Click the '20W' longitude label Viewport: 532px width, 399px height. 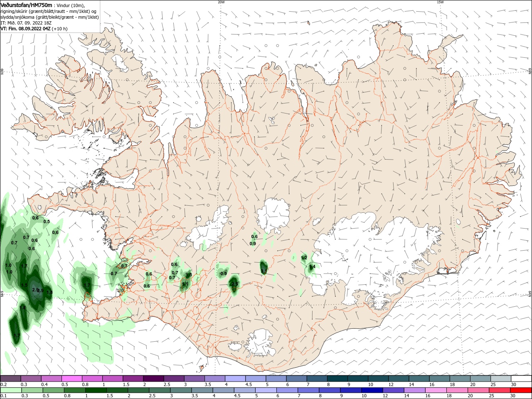pos(221,2)
